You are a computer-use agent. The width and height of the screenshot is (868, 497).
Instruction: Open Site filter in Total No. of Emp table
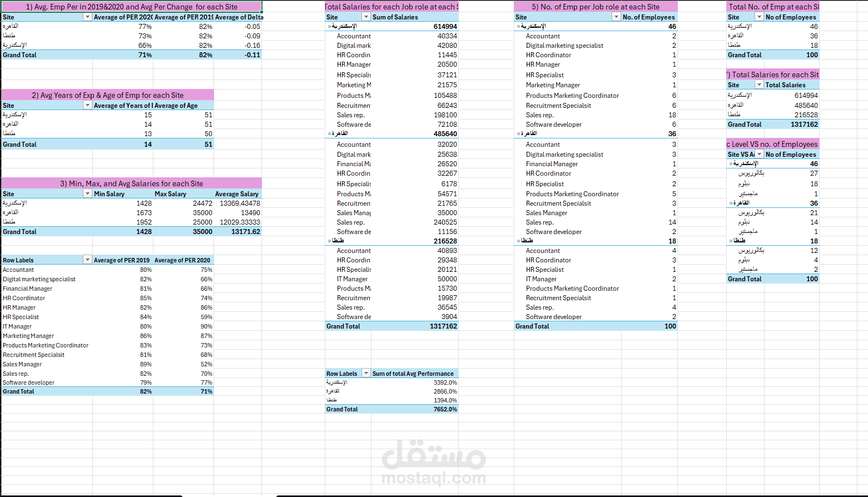coord(759,17)
